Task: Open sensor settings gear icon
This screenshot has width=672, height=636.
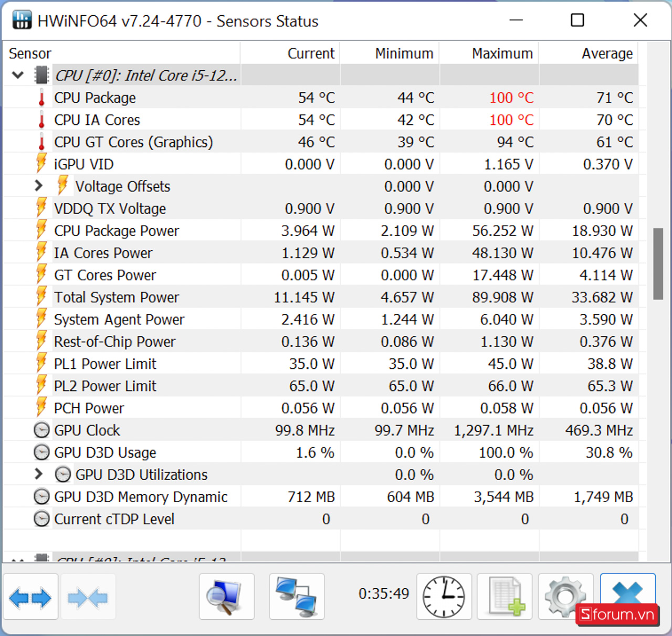Action: (x=565, y=597)
